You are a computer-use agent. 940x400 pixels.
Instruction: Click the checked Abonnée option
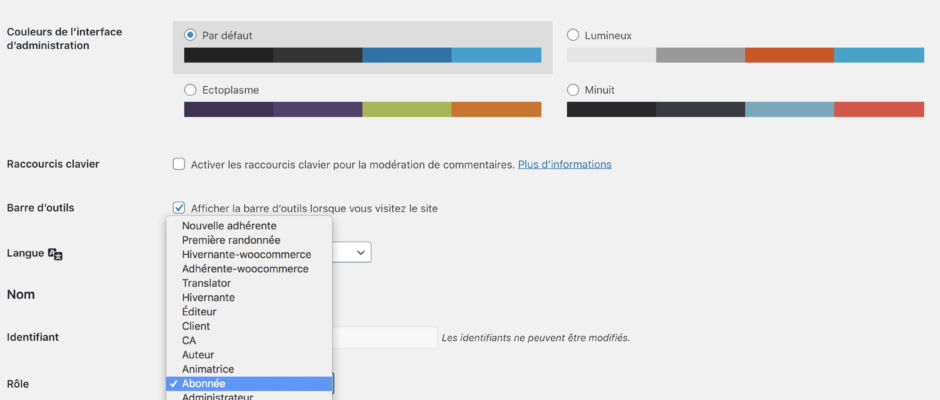[x=203, y=384]
